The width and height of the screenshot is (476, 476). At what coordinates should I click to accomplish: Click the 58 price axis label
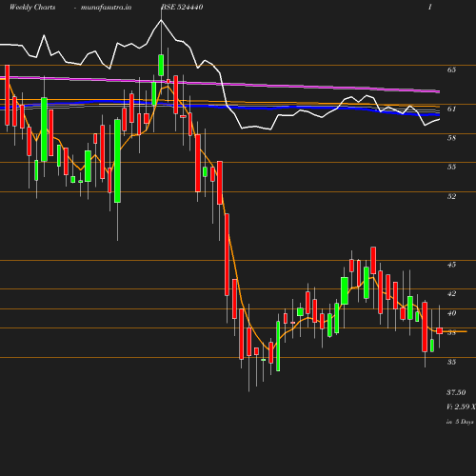click(451, 138)
